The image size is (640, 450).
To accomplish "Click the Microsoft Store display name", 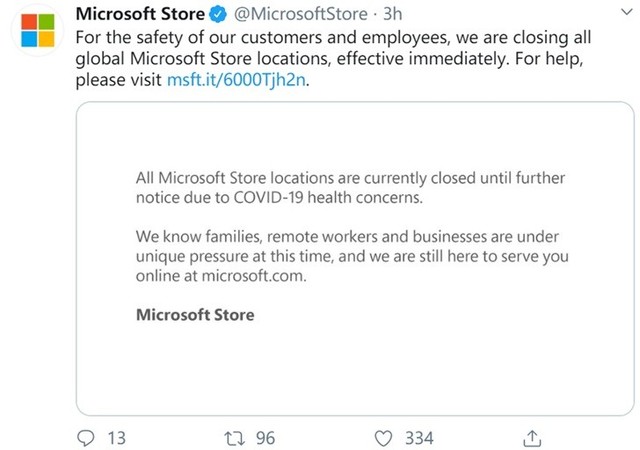I will (140, 14).
